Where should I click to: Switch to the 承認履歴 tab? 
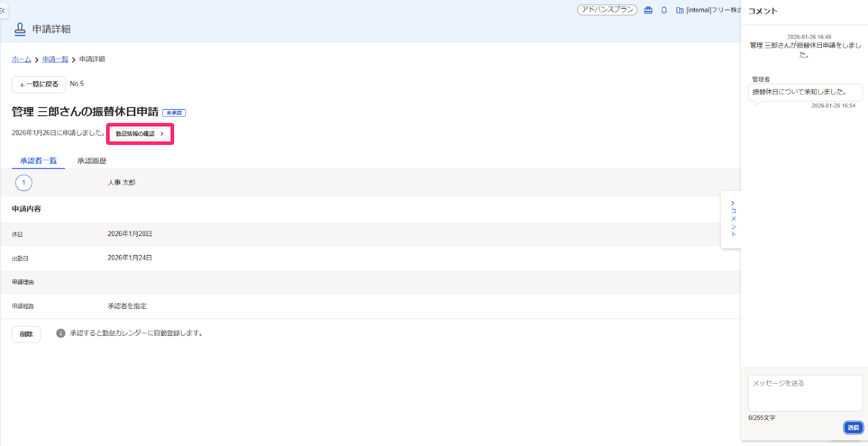pos(92,161)
